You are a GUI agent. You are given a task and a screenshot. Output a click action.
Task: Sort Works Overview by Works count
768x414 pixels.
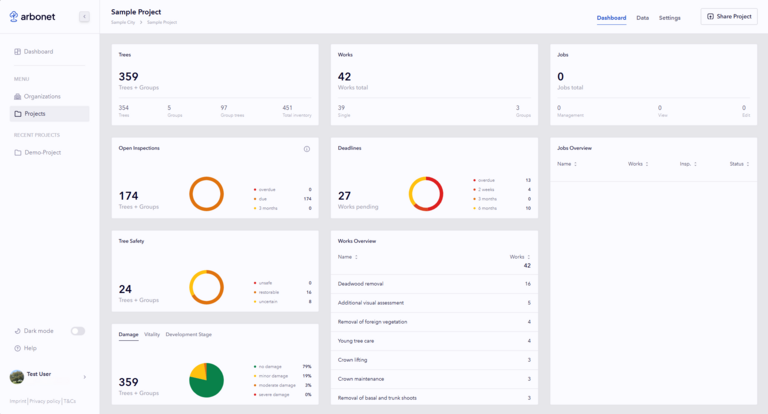[518, 257]
